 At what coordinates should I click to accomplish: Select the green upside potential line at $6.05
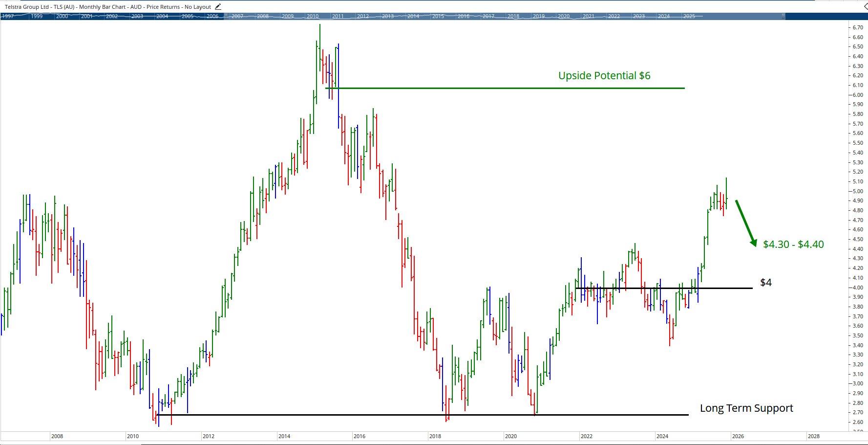tap(503, 89)
